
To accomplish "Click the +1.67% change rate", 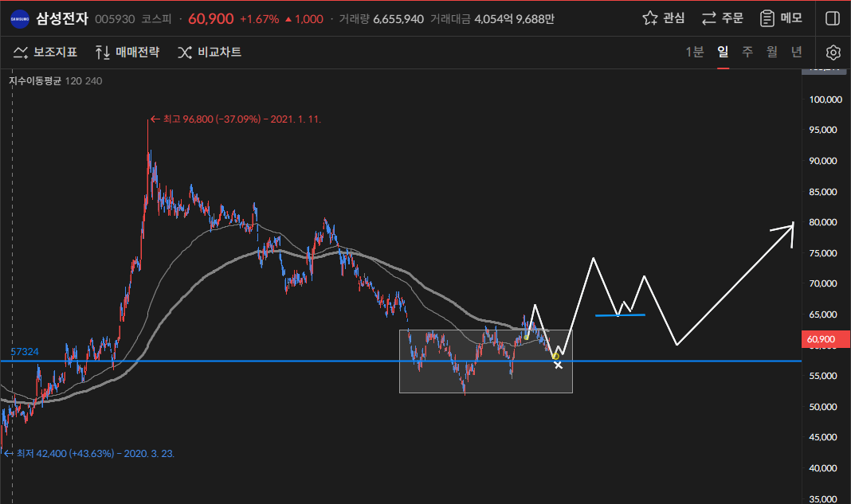I will [260, 19].
